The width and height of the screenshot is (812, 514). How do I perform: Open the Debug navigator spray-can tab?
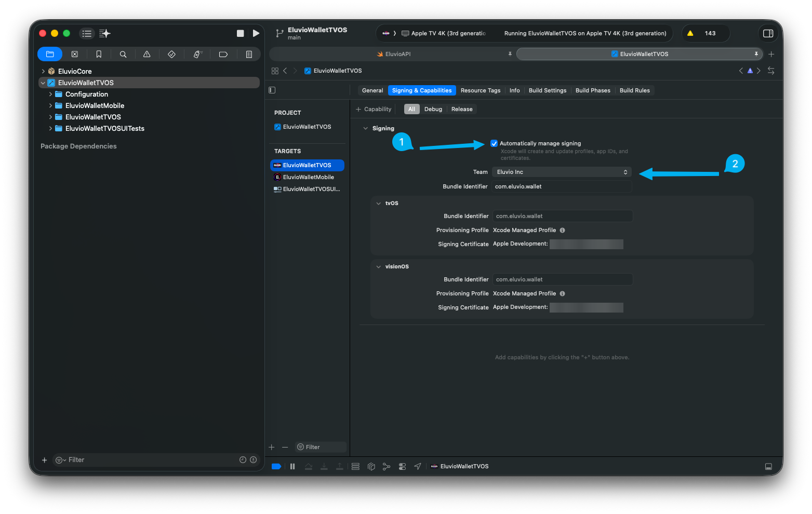(197, 54)
